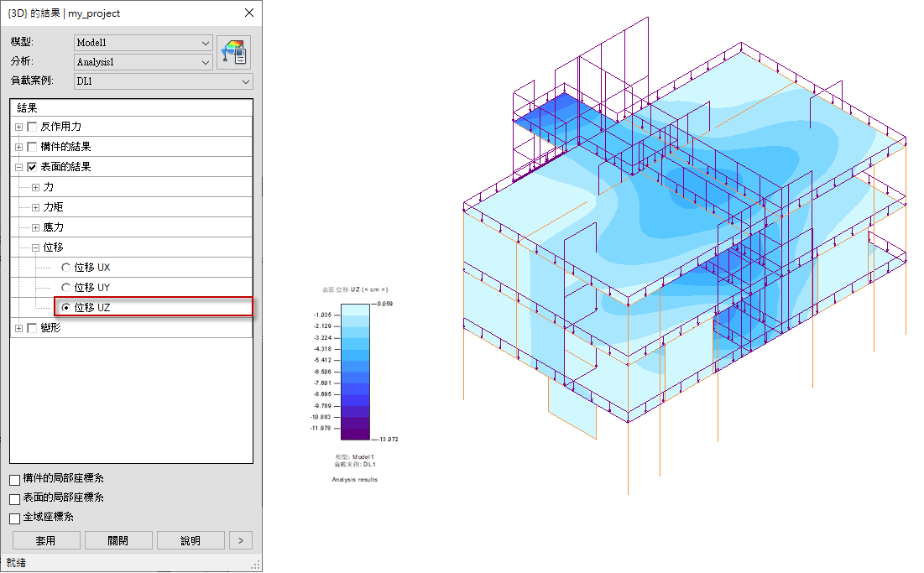Collapse the 表面的結果 tree node

[x=18, y=167]
